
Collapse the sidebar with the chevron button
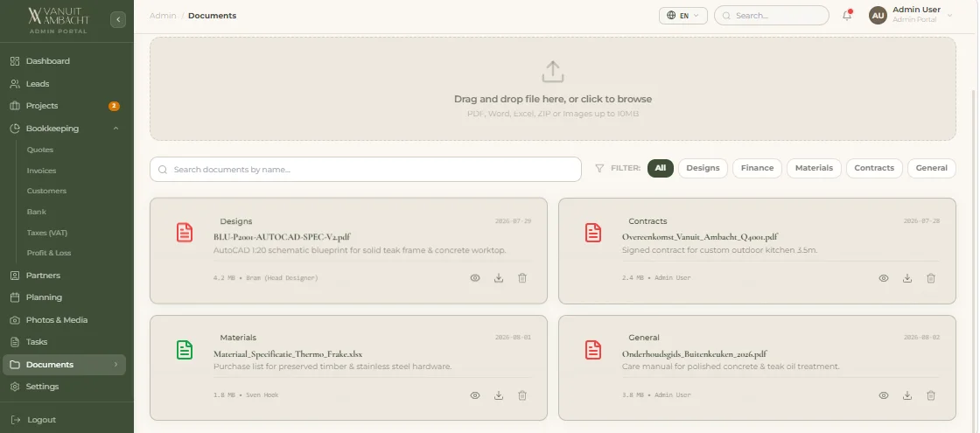click(118, 20)
